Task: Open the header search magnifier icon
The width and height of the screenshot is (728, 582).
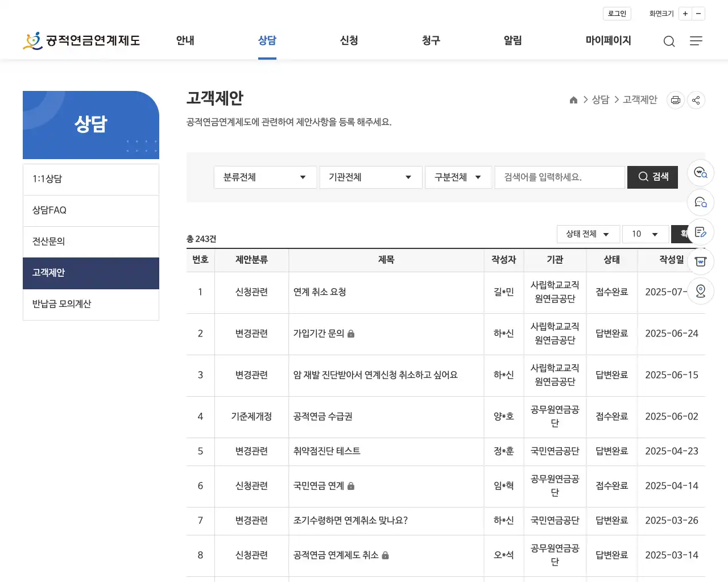Action: pyautogui.click(x=669, y=41)
